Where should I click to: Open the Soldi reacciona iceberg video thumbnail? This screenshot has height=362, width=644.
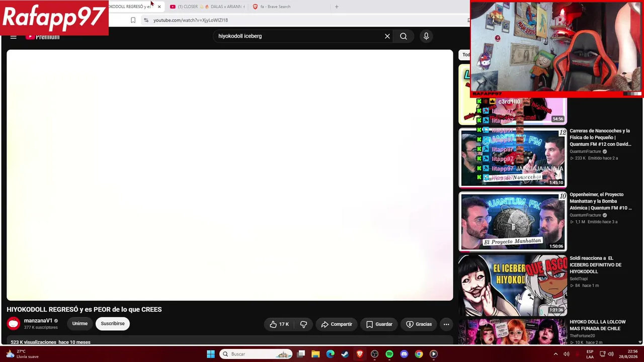pyautogui.click(x=513, y=286)
